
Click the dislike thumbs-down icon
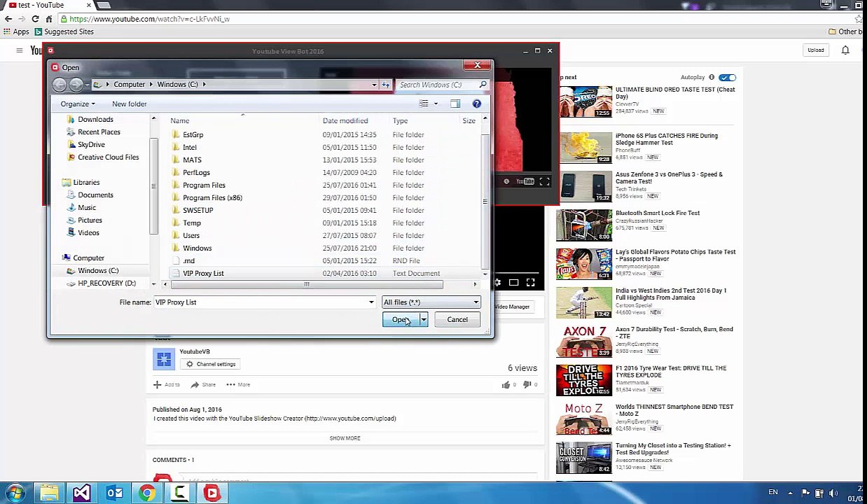[528, 384]
